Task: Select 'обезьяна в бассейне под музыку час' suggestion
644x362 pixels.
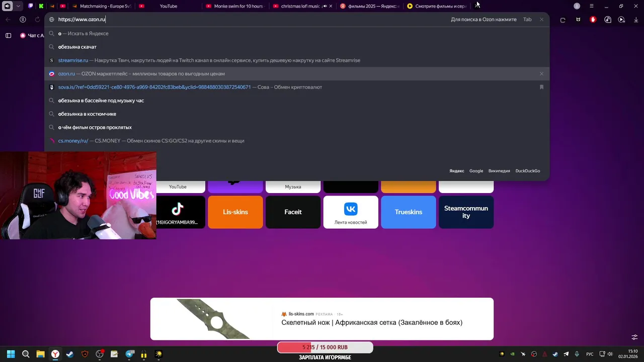Action: click(x=297, y=101)
